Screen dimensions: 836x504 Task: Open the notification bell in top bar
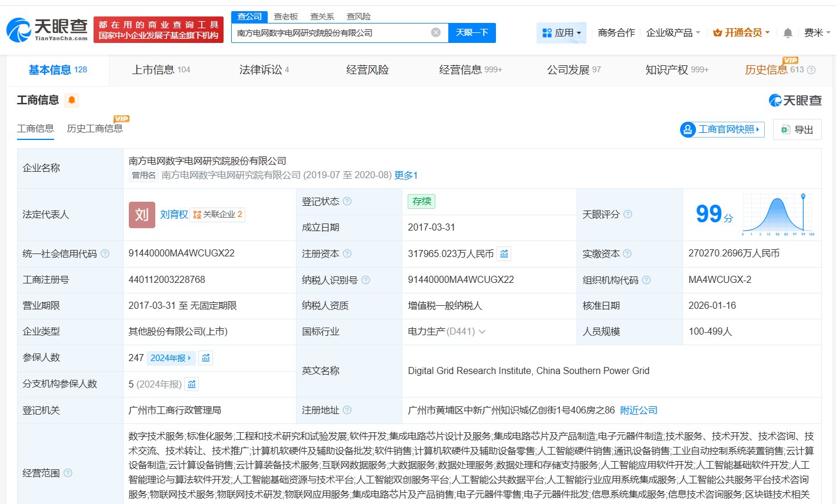point(788,33)
